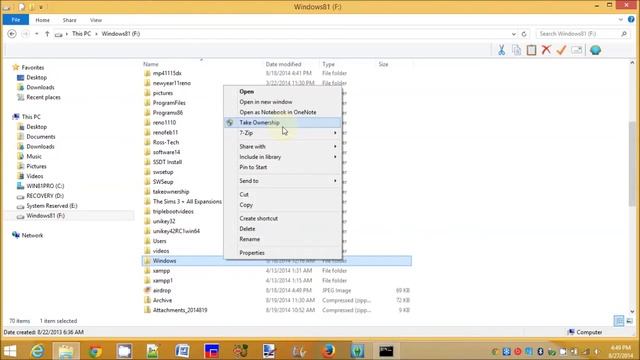Go back with the Back arrow
Image resolution: width=640 pixels, height=360 pixels.
click(12, 34)
